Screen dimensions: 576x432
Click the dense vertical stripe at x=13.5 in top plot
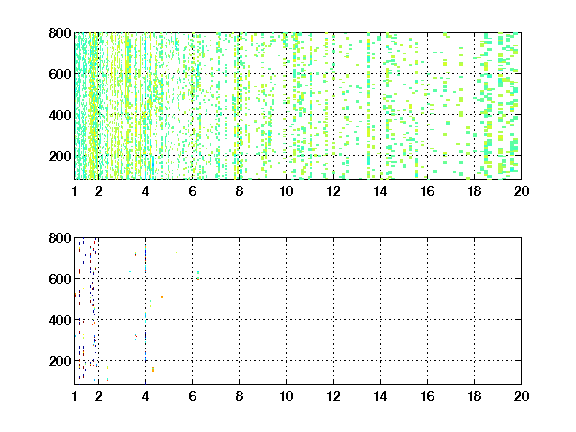pos(368,106)
